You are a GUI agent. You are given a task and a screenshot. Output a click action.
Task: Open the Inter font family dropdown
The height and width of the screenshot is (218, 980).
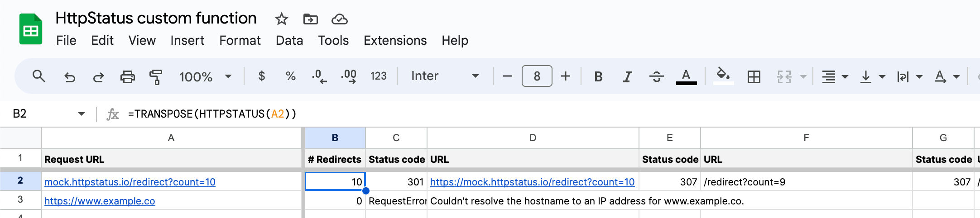point(445,76)
